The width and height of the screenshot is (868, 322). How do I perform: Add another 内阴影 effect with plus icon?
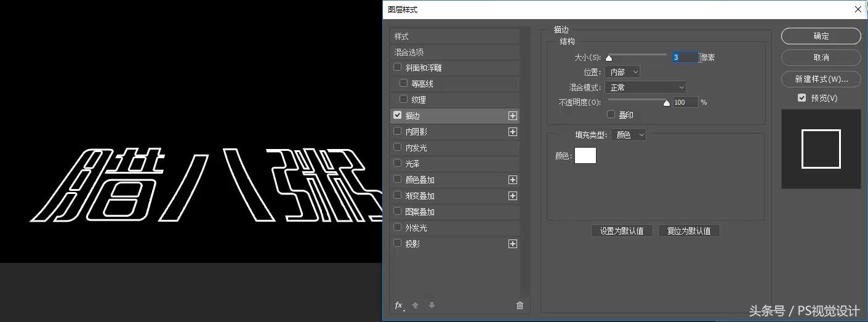[513, 132]
